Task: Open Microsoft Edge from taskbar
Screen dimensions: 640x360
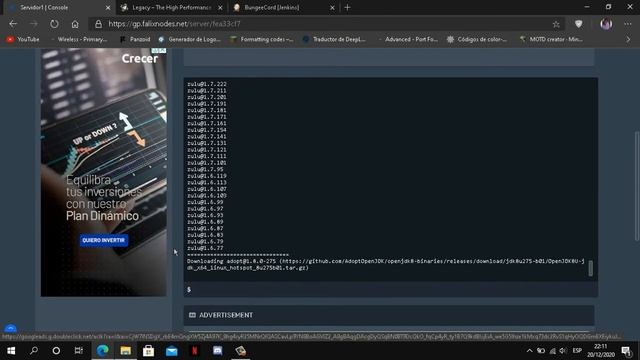Action: pos(102,351)
